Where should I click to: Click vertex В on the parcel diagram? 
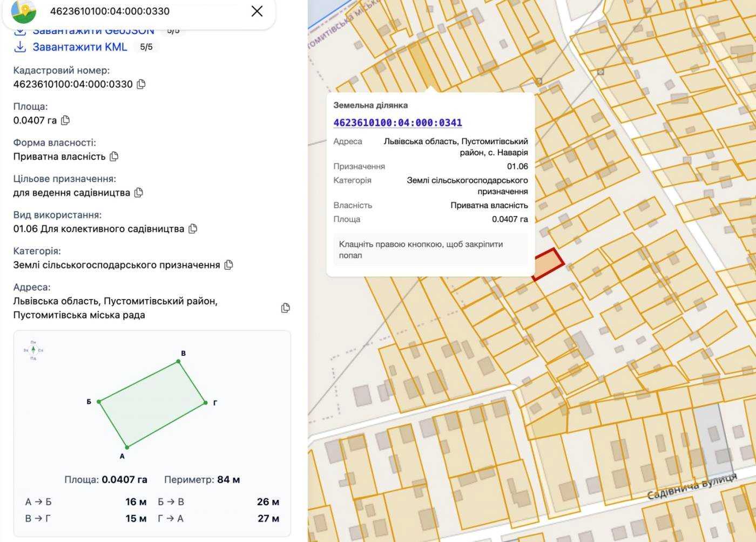pos(179,362)
